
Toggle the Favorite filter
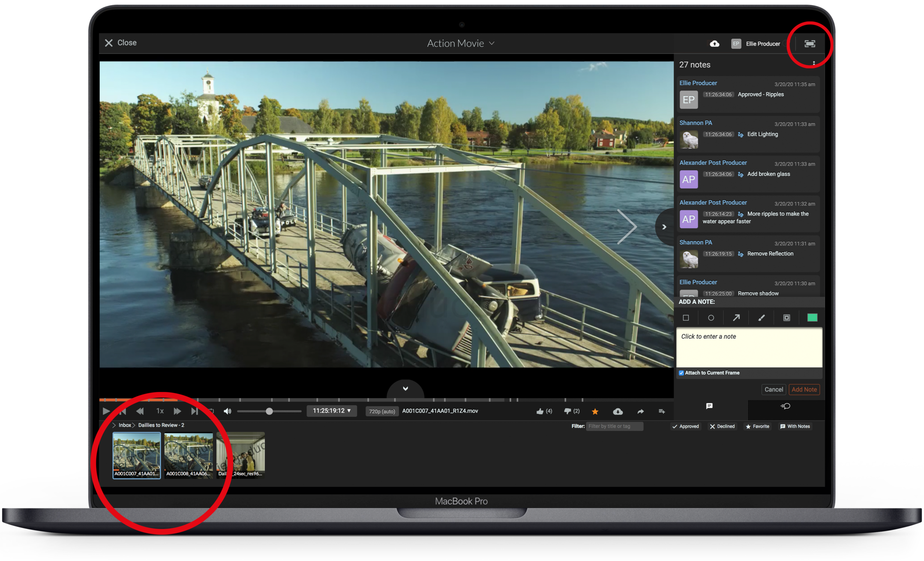pyautogui.click(x=758, y=427)
